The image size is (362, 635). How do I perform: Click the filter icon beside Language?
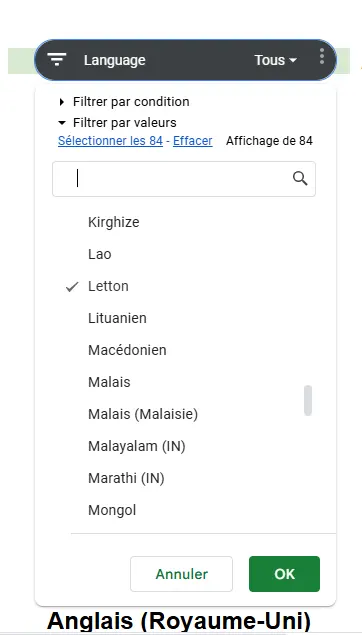pos(57,60)
